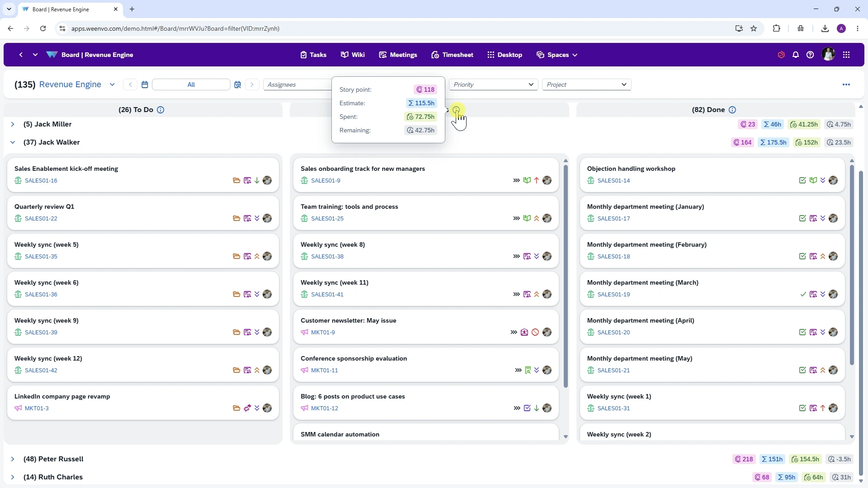Open the Revenue Engine board selector dropdown
Image resolution: width=868 pixels, height=488 pixels.
click(112, 84)
